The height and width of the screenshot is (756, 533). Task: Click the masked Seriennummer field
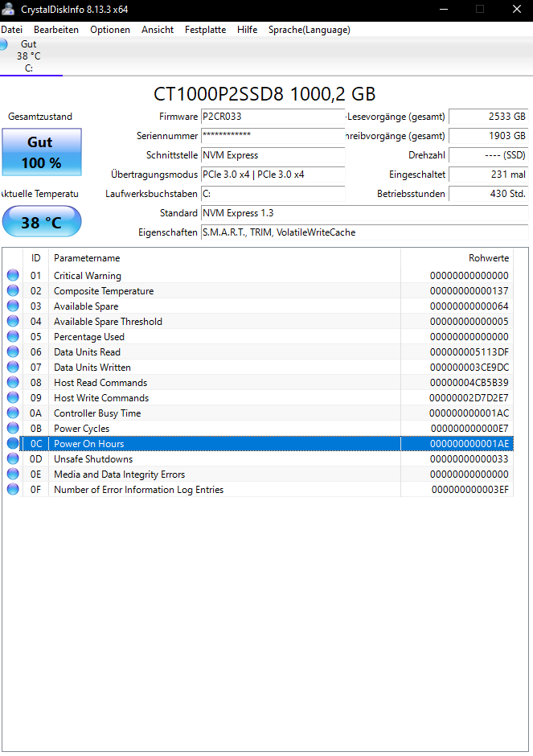[x=273, y=136]
